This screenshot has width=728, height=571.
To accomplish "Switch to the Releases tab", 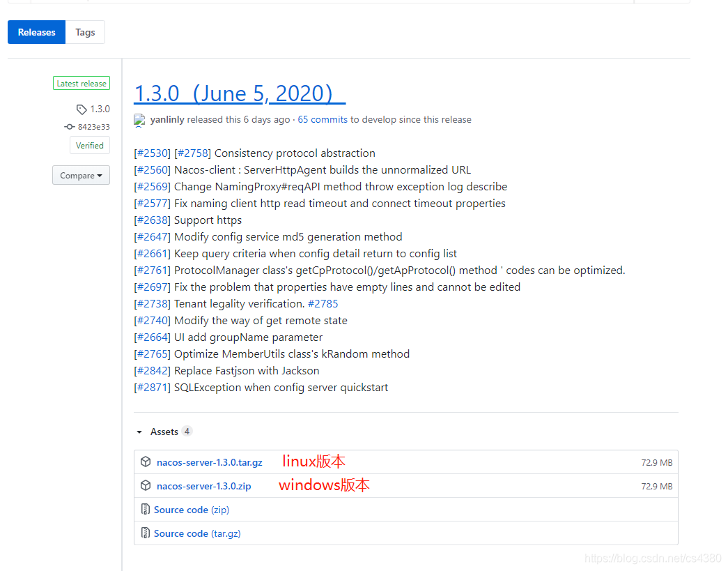I will click(36, 32).
